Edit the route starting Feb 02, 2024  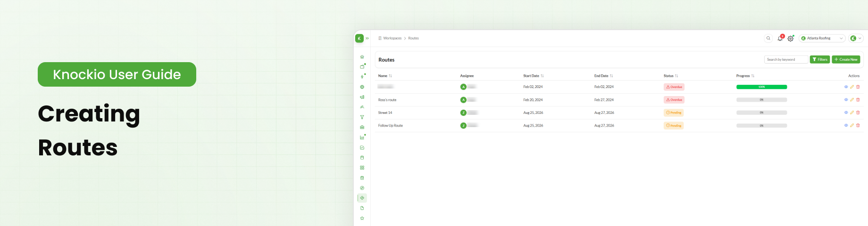tap(852, 87)
